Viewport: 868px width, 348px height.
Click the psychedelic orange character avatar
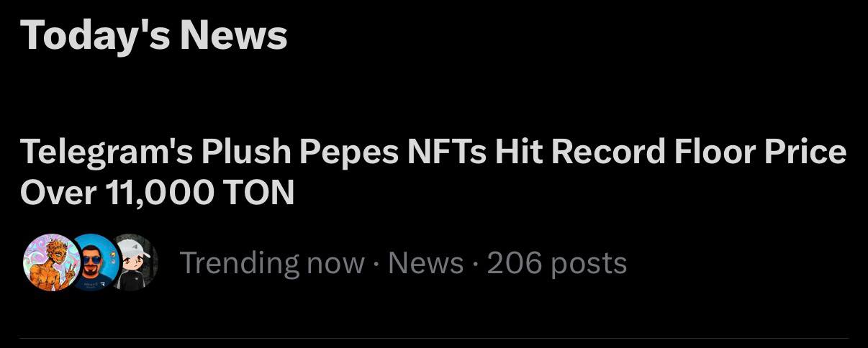coord(49,263)
